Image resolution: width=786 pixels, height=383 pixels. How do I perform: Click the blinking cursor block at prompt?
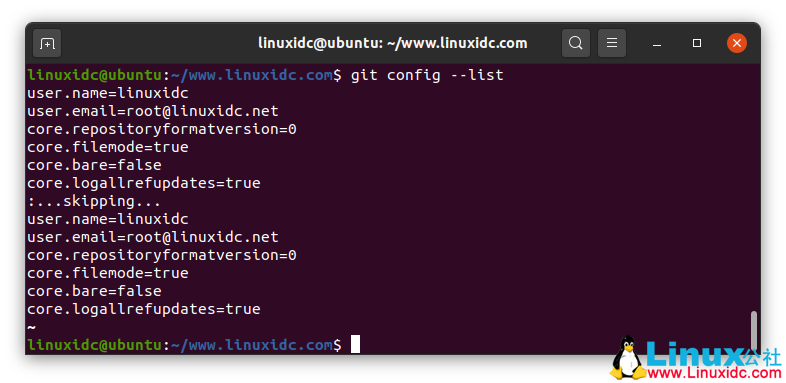click(355, 344)
